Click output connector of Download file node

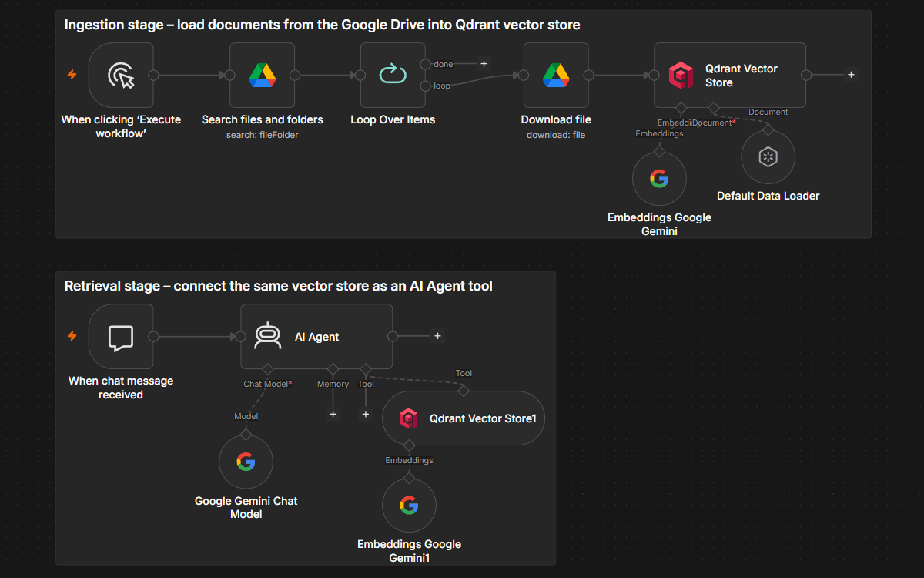588,75
